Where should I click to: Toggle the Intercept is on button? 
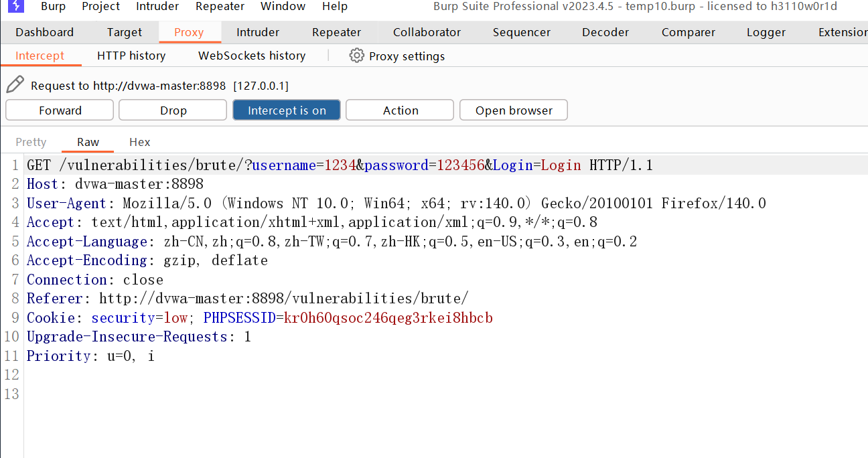(287, 110)
